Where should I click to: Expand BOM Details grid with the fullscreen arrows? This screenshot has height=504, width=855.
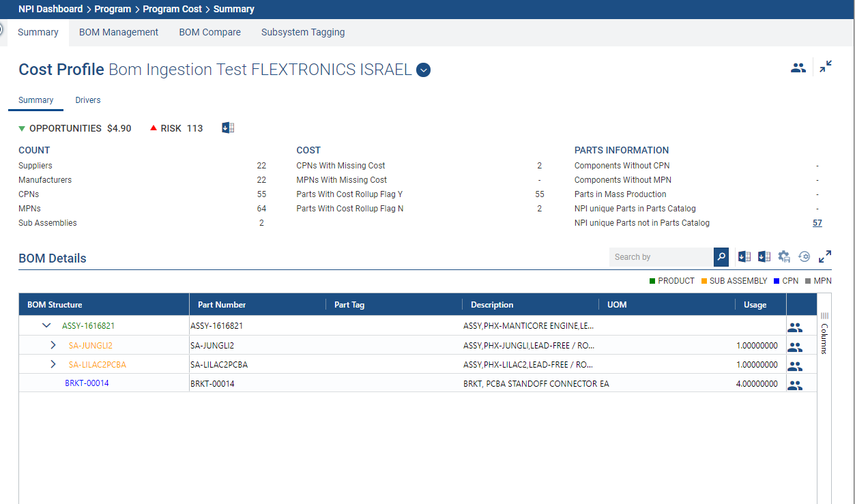(x=825, y=257)
